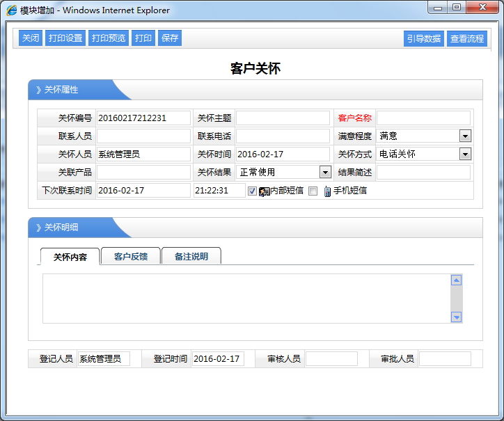Open the 关怀结果 dropdown
The width and height of the screenshot is (504, 421).
tap(325, 172)
